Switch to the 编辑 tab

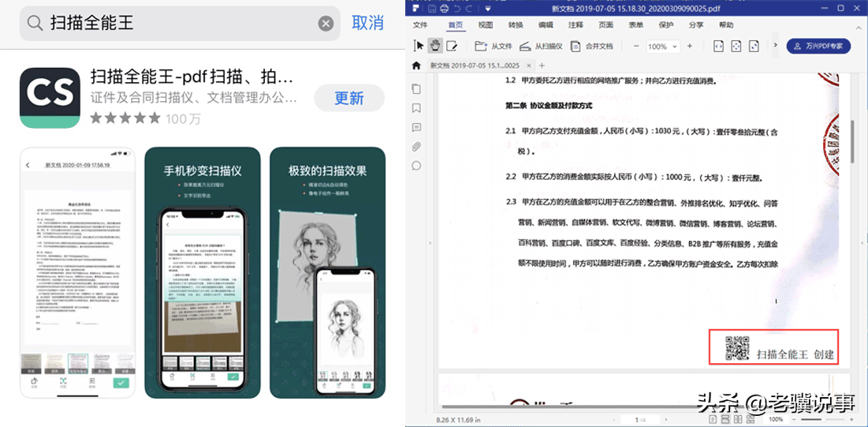pyautogui.click(x=546, y=25)
